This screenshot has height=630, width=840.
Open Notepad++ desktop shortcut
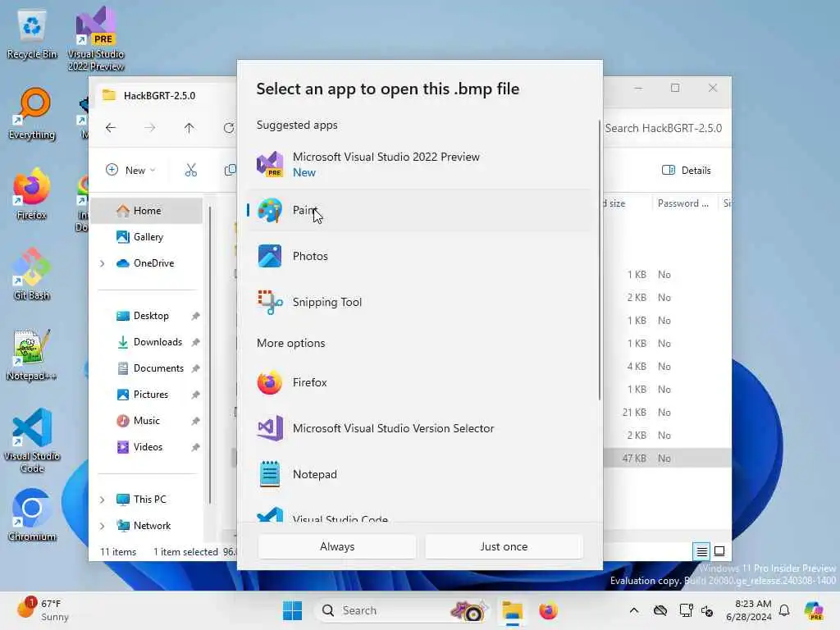click(32, 354)
